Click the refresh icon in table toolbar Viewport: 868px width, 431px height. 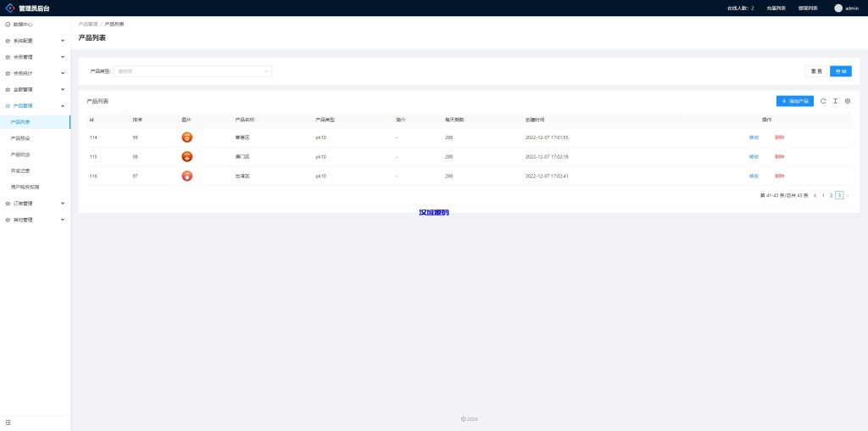pos(822,101)
